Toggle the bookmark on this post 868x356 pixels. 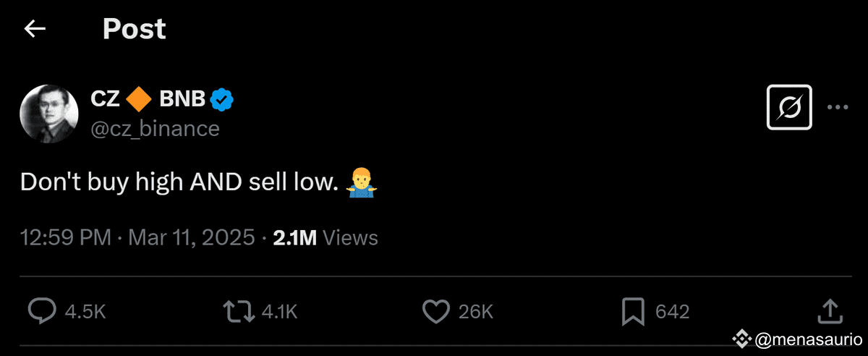tap(633, 311)
